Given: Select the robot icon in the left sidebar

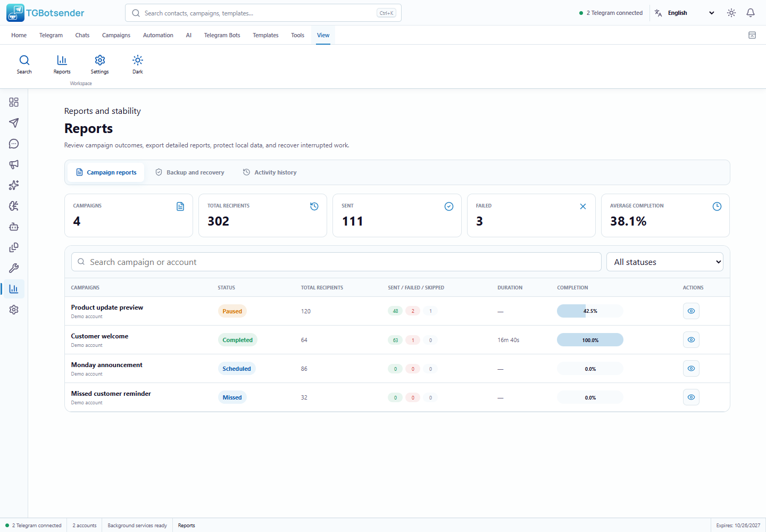Looking at the screenshot, I should point(14,227).
